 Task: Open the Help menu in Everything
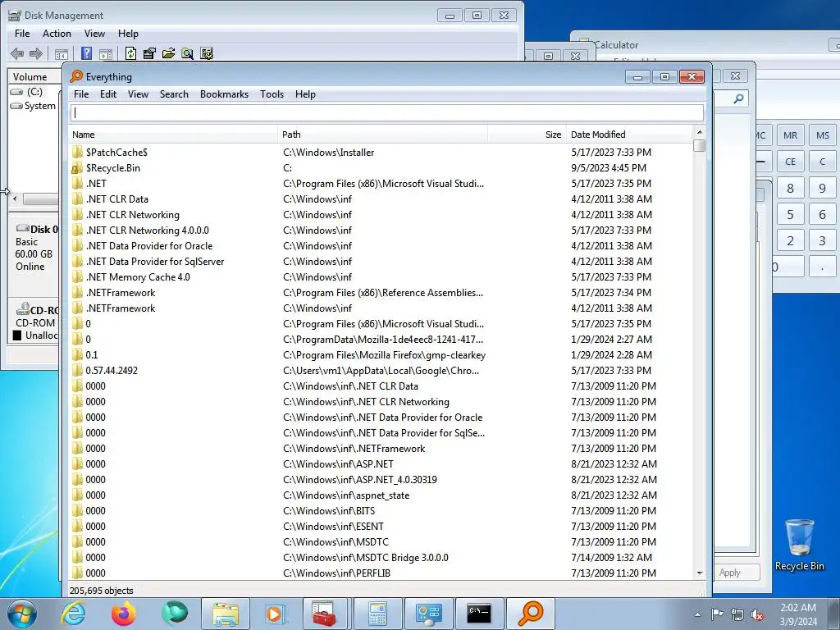click(x=305, y=94)
